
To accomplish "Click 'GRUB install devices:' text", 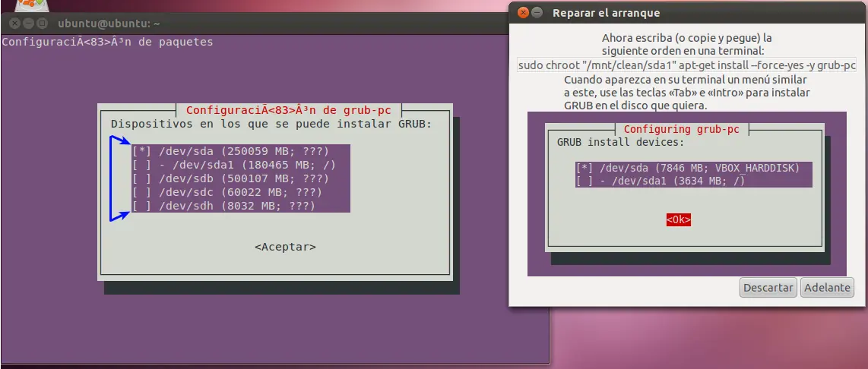I will (x=620, y=142).
